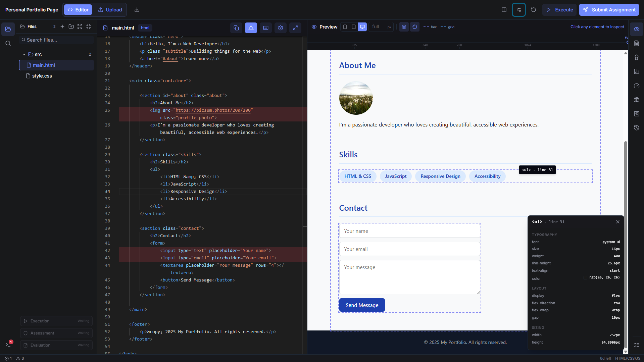Click the preview width full input
The width and height of the screenshot is (644, 362).
pyautogui.click(x=381, y=27)
